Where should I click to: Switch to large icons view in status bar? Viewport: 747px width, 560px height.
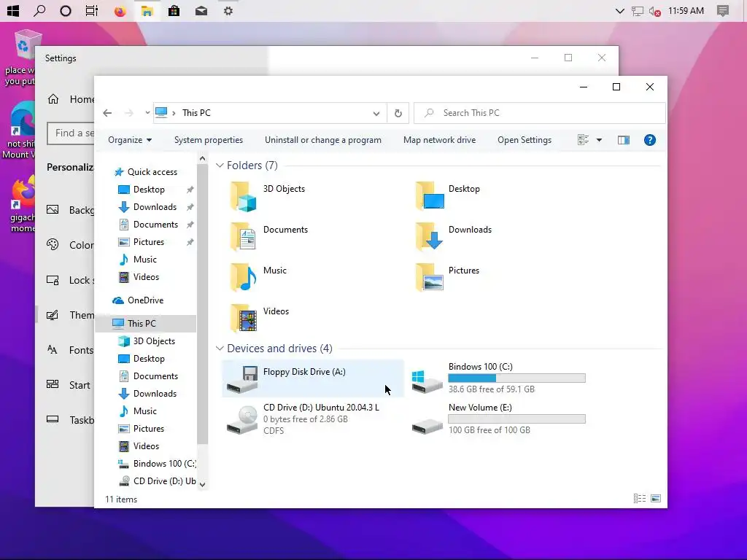tap(656, 498)
